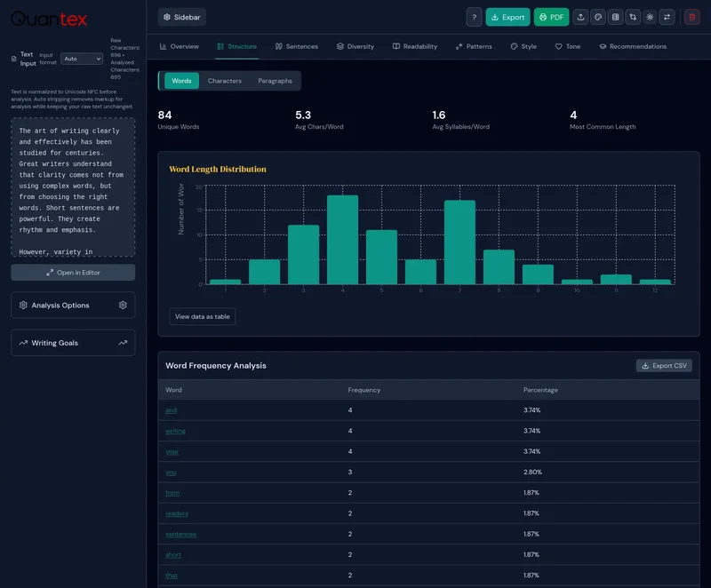Click the Word Frequency Analysis heading
Viewport: 711px width, 588px height.
[x=216, y=366]
